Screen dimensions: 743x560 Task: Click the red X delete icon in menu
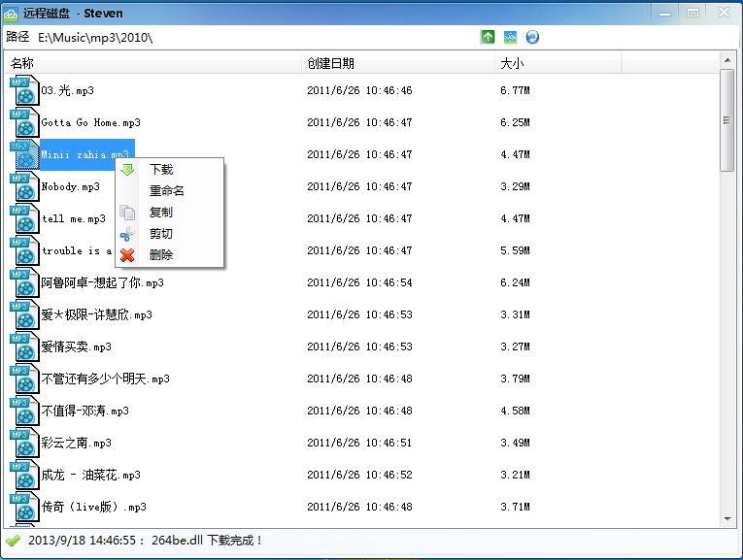coord(127,255)
